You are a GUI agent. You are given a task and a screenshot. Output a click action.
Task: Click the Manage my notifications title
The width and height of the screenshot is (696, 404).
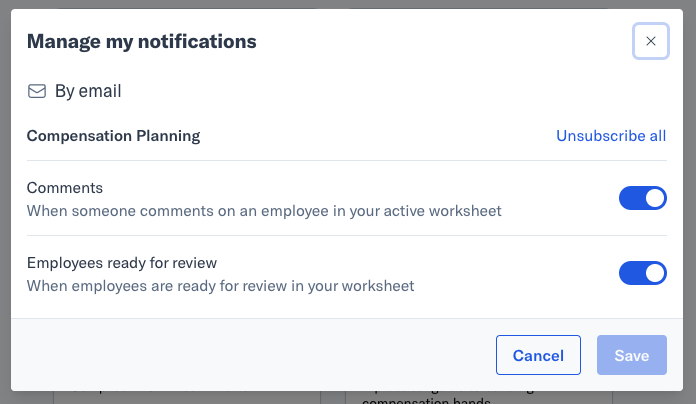[142, 41]
